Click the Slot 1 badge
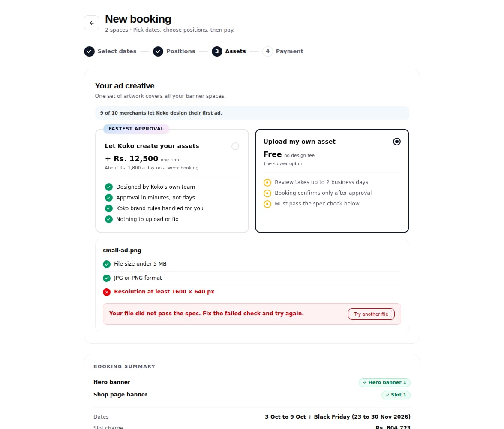 [x=396, y=395]
